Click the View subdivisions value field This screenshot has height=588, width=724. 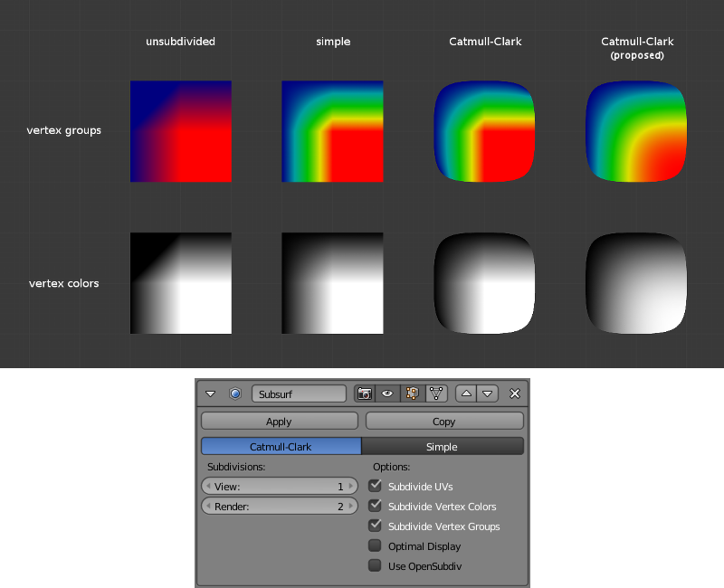click(280, 487)
